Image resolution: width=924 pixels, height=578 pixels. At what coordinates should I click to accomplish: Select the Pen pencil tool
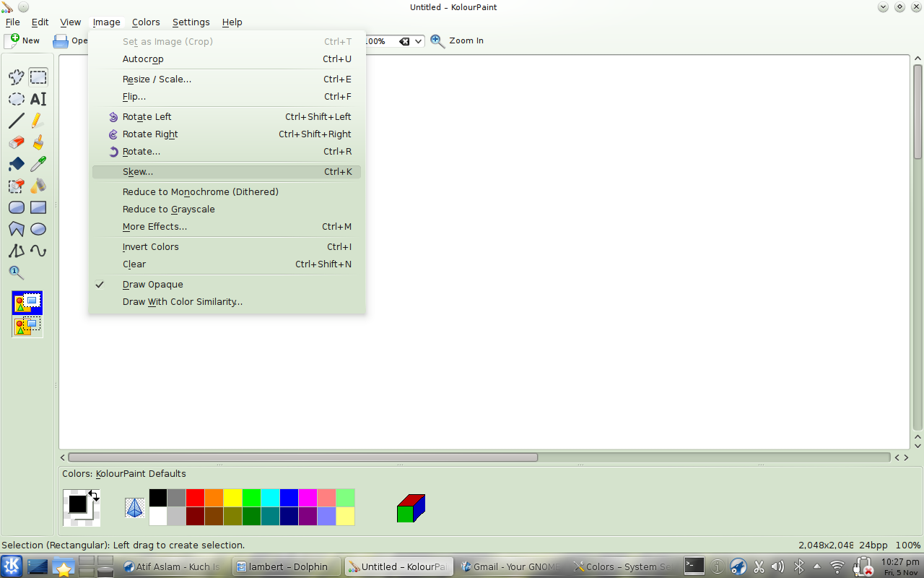pos(38,121)
